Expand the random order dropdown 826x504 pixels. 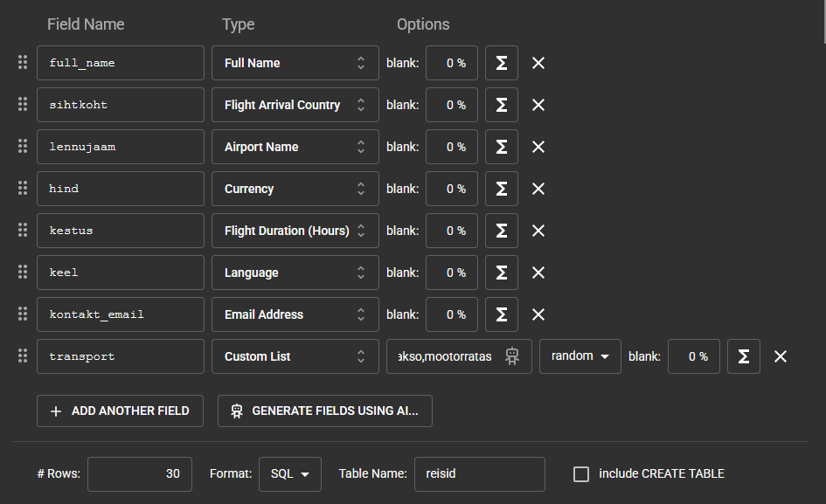(x=580, y=356)
